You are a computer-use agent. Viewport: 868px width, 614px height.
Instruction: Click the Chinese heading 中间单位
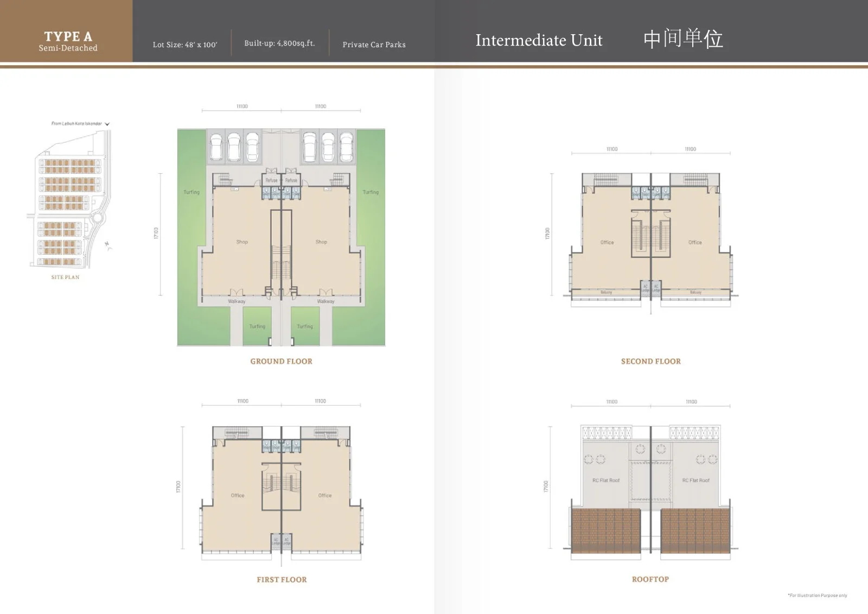[683, 39]
